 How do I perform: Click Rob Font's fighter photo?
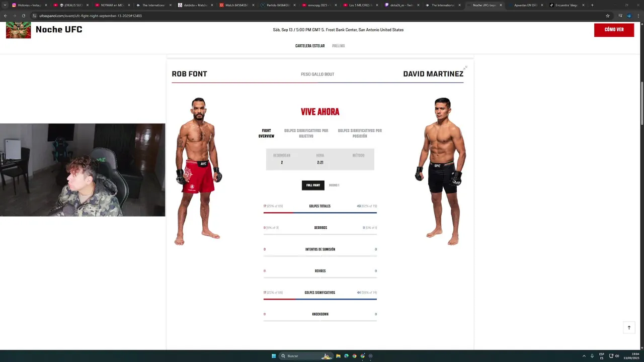tap(198, 171)
